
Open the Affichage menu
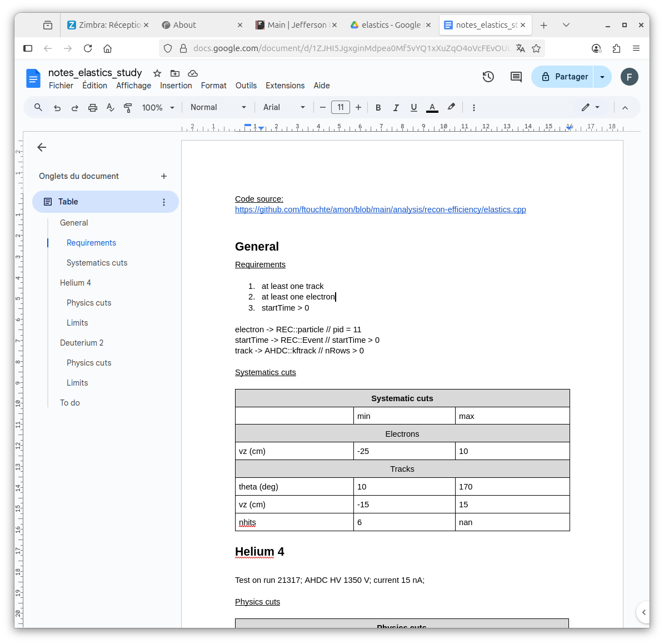(133, 86)
